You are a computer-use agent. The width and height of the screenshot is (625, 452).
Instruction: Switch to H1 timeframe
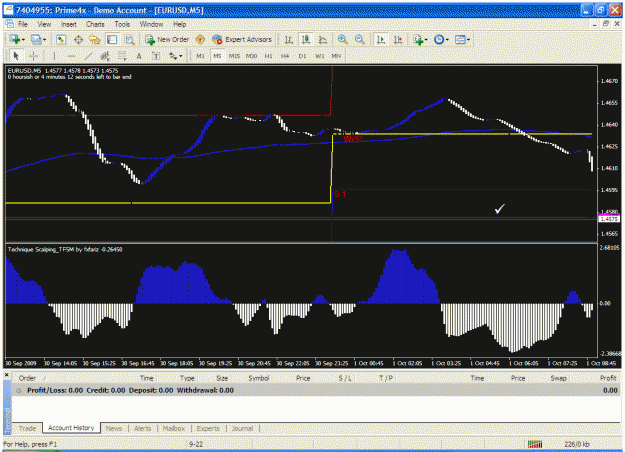[268, 56]
